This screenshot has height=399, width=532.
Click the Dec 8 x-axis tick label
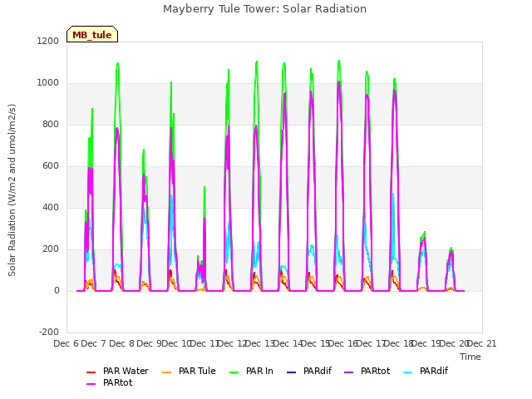pyautogui.click(x=121, y=343)
